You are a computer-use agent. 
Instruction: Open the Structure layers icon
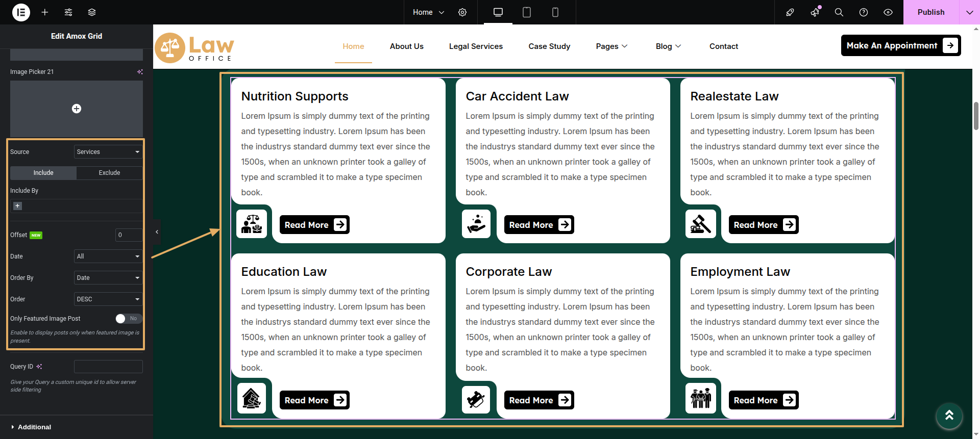pos(92,12)
